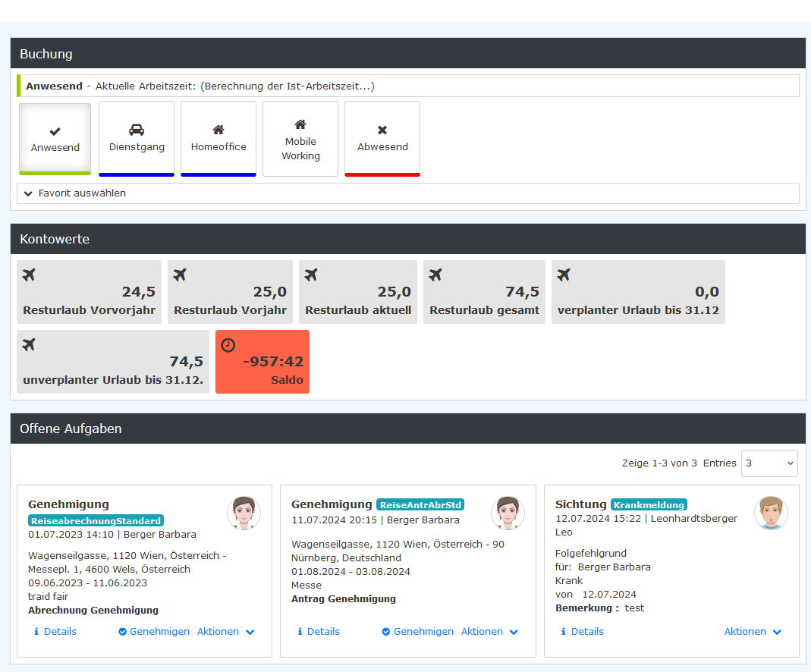Click Leonhardtsberger Leo's avatar picture
The image size is (811, 672).
[771, 513]
